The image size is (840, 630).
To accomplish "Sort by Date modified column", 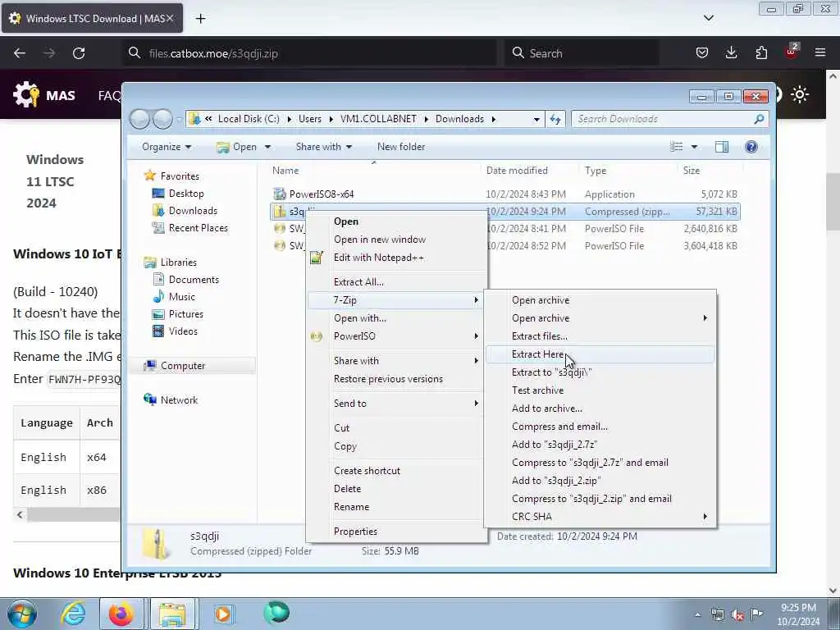I will 517,171.
